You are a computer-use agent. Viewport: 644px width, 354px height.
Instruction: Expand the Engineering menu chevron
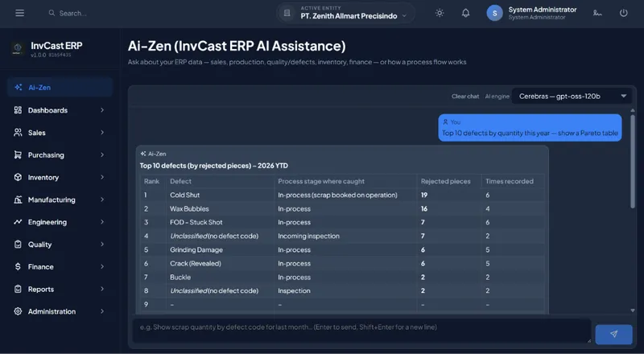point(102,222)
